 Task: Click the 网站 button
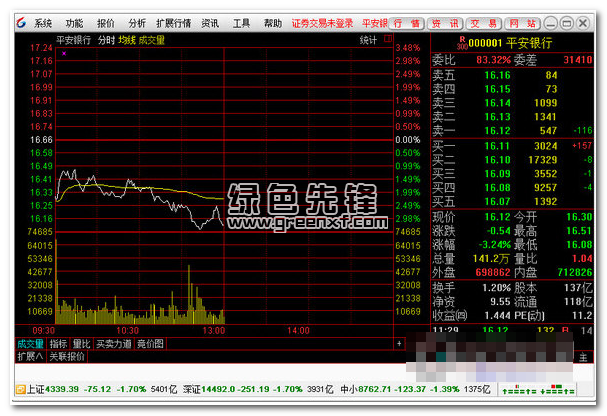pyautogui.click(x=523, y=24)
